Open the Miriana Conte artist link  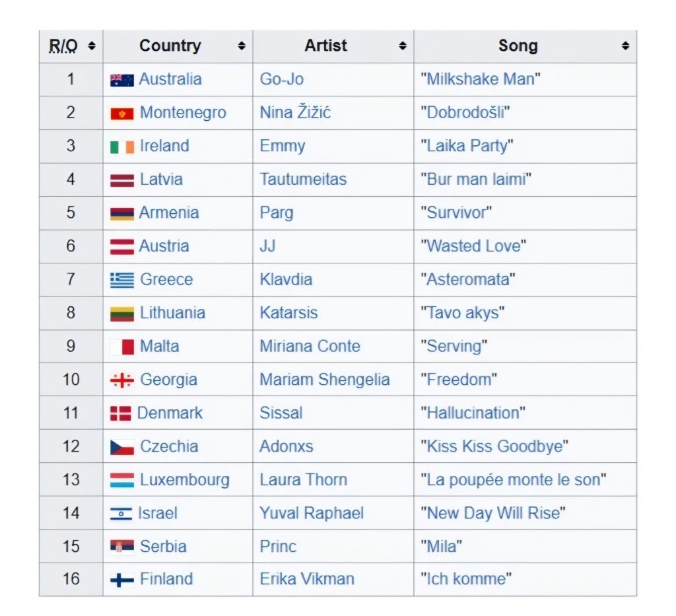(x=310, y=346)
